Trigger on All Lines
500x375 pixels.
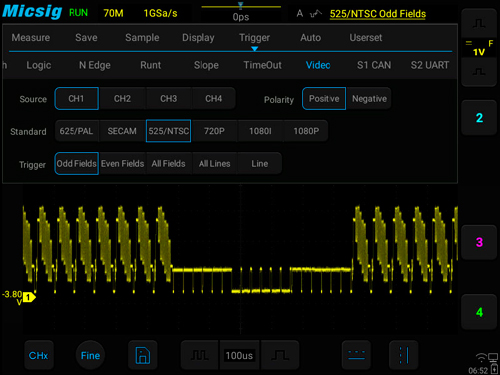pyautogui.click(x=214, y=164)
